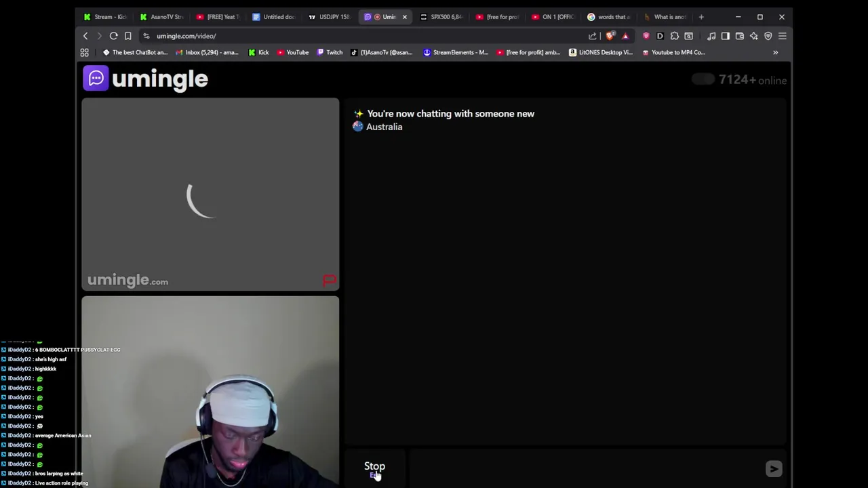Open the YouTube bookmark

tap(292, 52)
